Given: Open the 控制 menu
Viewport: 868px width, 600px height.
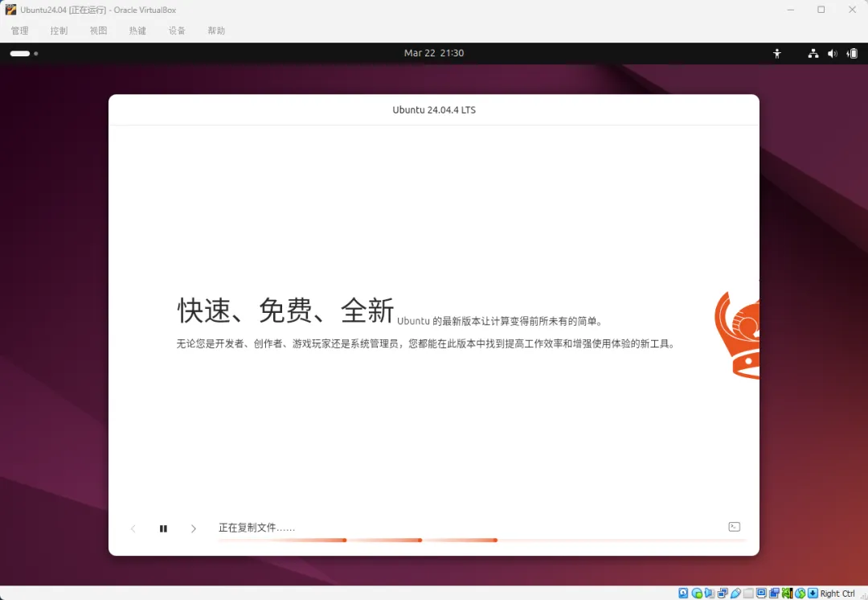Looking at the screenshot, I should pyautogui.click(x=59, y=31).
